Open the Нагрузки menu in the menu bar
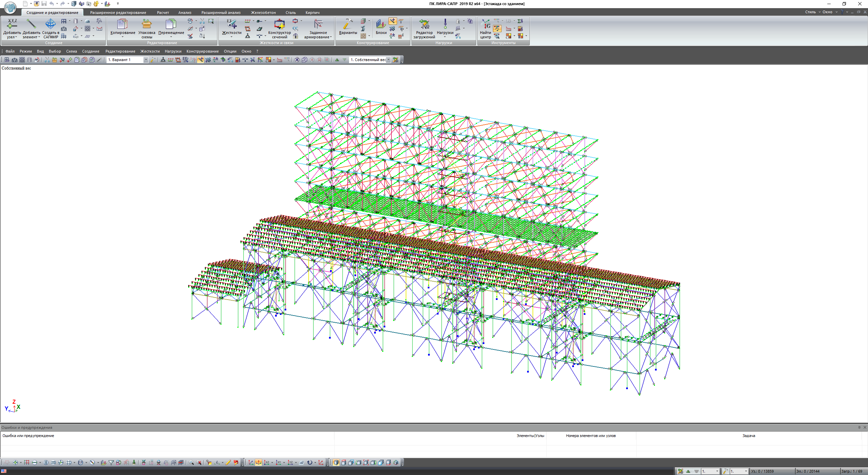This screenshot has height=475, width=868. [x=173, y=51]
